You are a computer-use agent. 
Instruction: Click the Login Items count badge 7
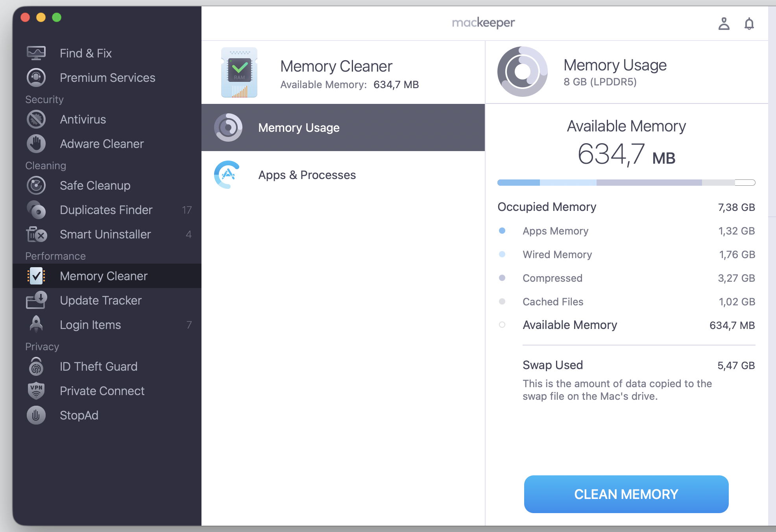pyautogui.click(x=189, y=325)
